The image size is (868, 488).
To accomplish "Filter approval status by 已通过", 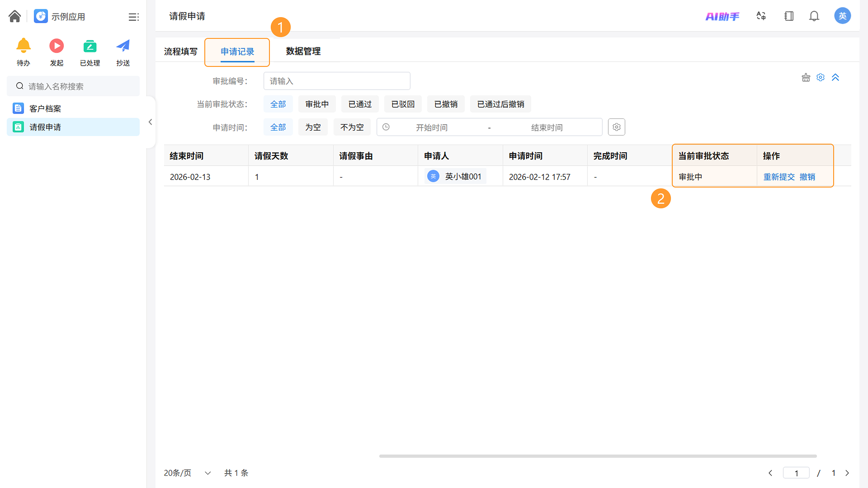I will click(360, 104).
